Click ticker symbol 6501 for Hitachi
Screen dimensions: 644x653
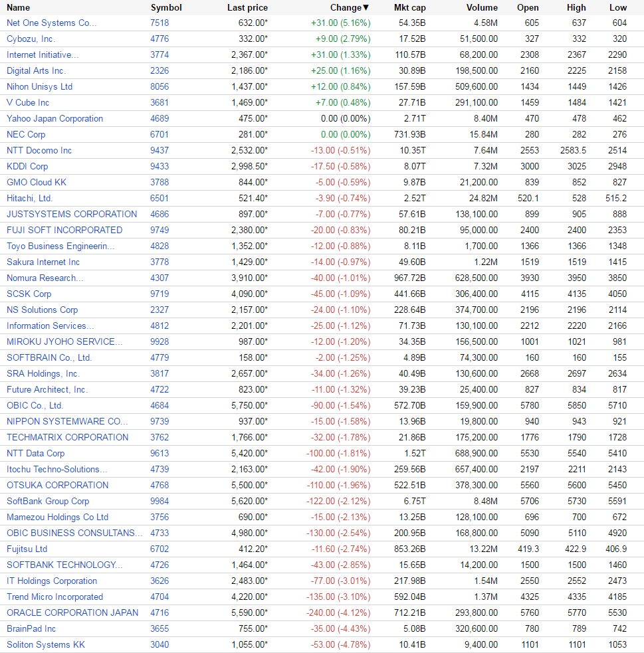click(160, 198)
